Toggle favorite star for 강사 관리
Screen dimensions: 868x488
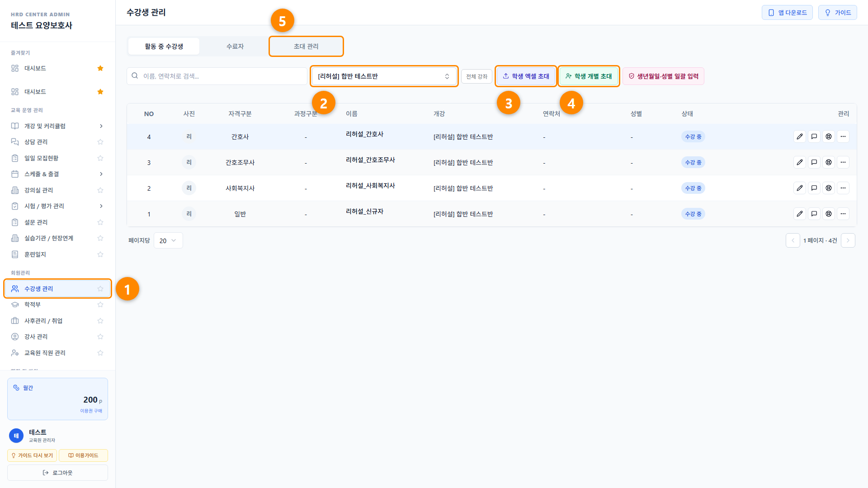coord(100,337)
